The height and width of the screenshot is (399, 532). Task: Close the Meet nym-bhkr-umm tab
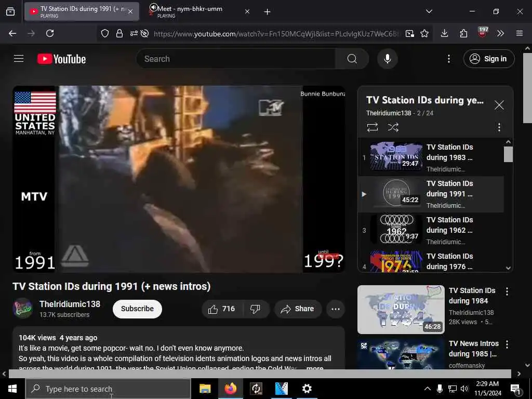click(247, 12)
